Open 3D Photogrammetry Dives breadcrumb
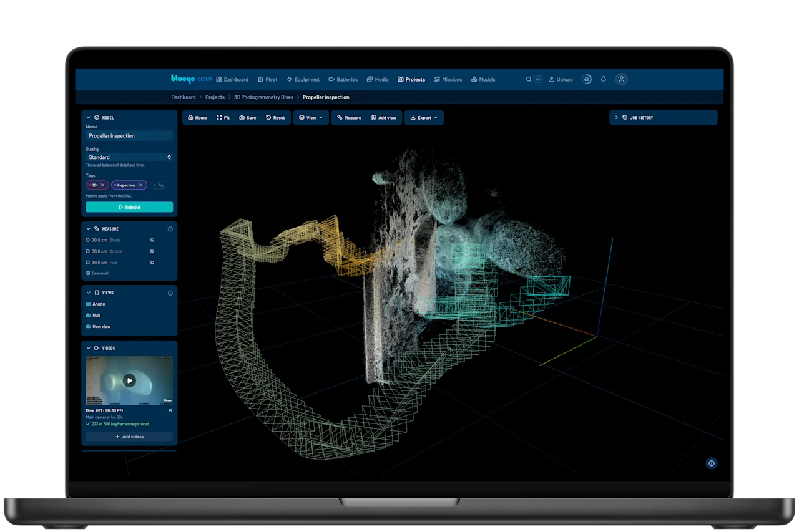Viewport: 799px width, 532px height. click(x=263, y=97)
